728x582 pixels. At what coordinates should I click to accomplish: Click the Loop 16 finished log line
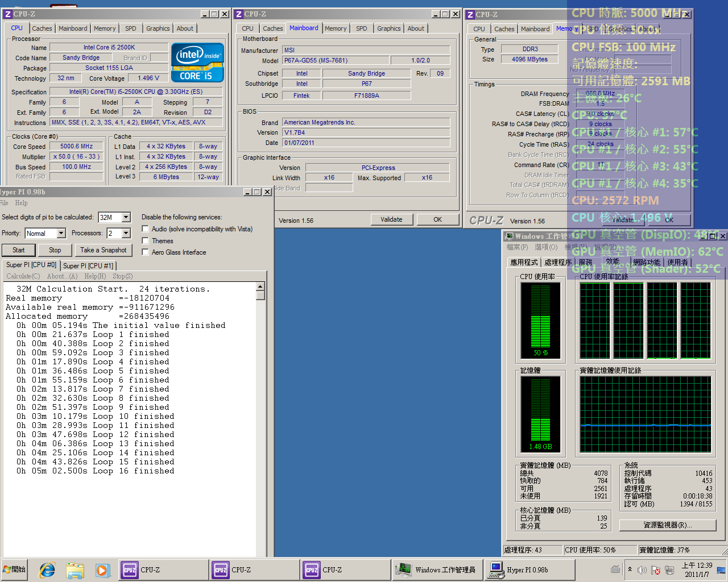(x=96, y=471)
